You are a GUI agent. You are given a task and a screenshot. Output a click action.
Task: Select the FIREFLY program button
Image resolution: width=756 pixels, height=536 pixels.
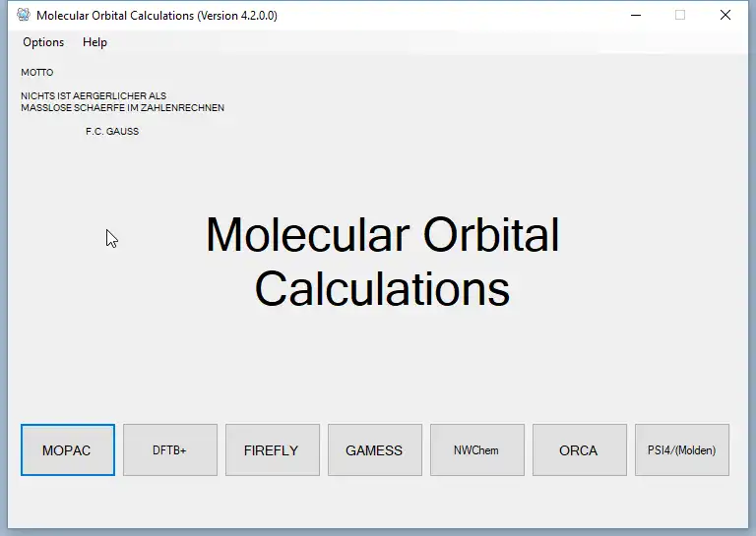coord(273,449)
